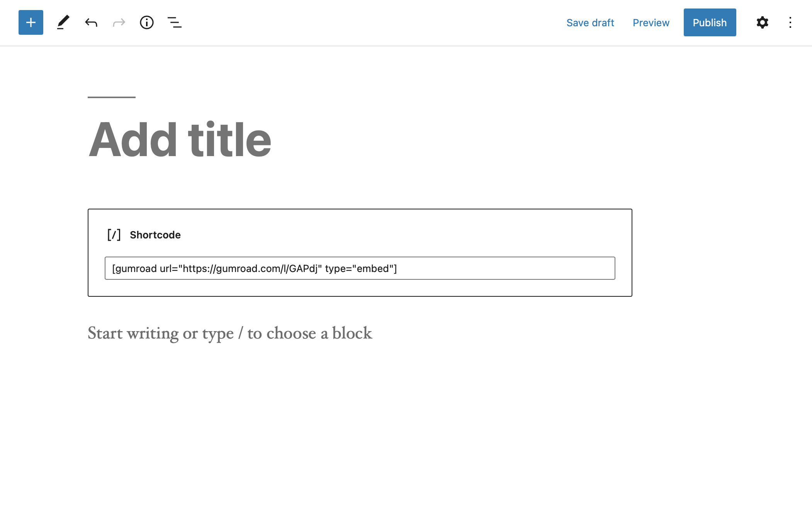Viewport: 812px width, 517px height.
Task: Show document details via info icon
Action: click(147, 22)
